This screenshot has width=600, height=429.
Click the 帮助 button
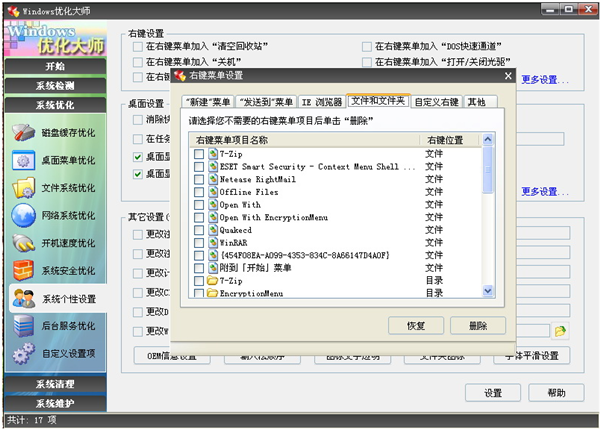coord(556,393)
